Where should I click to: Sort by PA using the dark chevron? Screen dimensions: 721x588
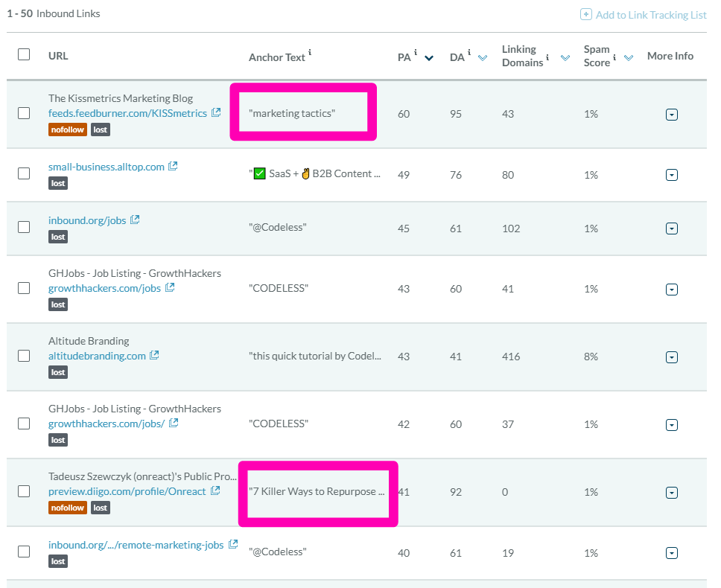pyautogui.click(x=429, y=58)
